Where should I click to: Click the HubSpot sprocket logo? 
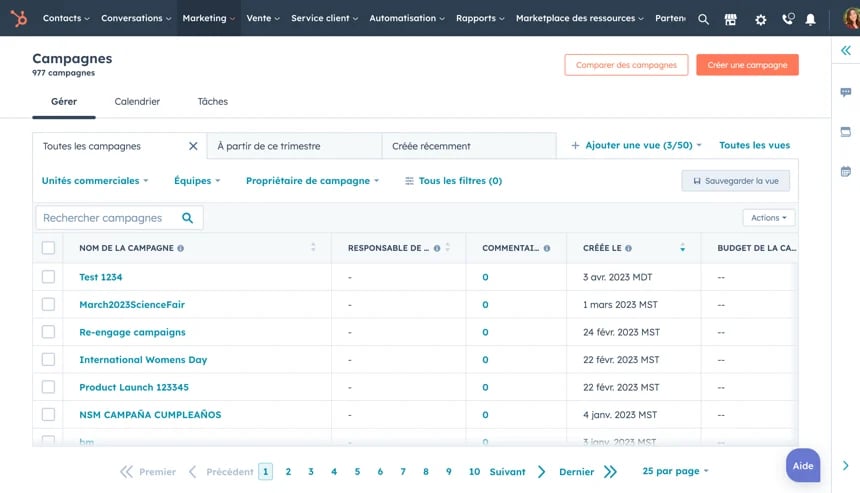pos(18,18)
